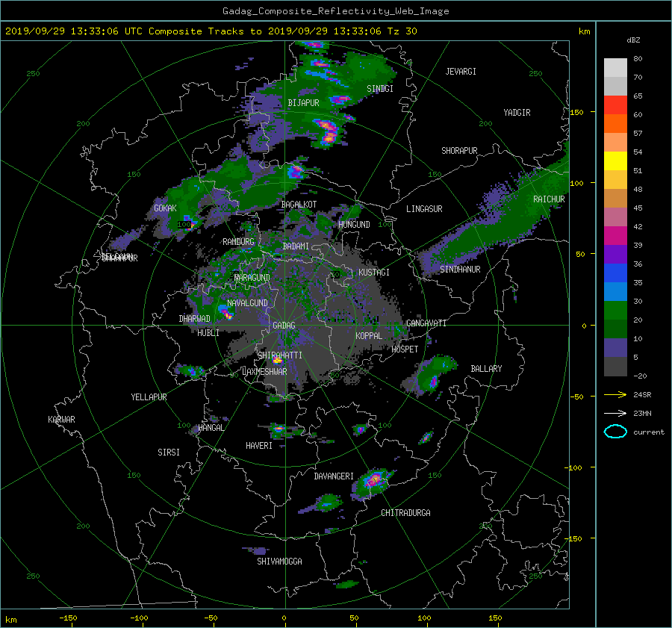Click the SHORAPUR city label
This screenshot has width=672, height=628.
(459, 151)
